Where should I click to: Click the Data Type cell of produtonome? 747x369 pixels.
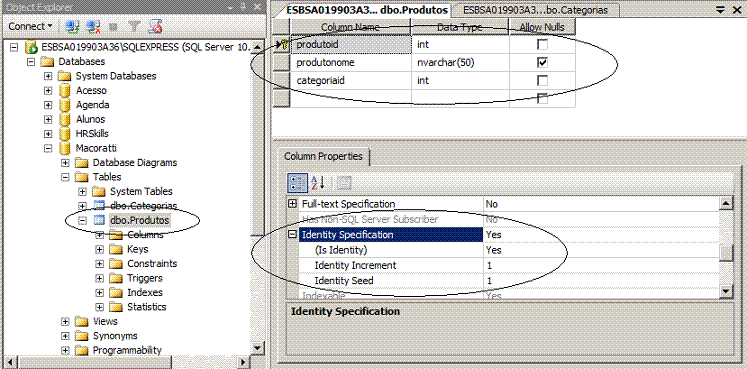coord(460,62)
